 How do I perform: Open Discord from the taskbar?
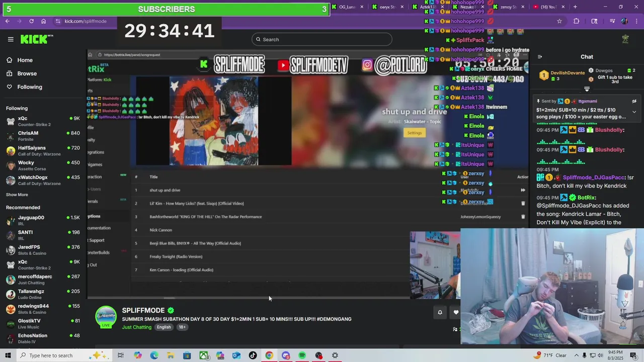click(x=286, y=355)
